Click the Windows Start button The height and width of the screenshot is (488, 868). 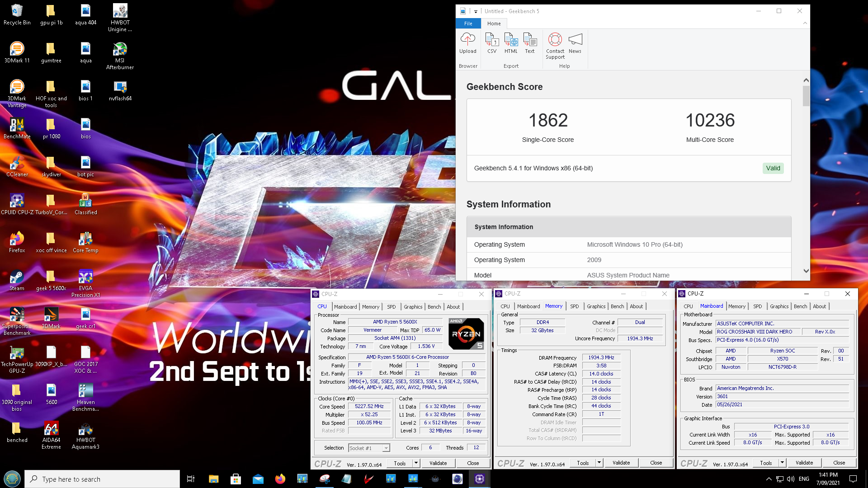tap(12, 479)
